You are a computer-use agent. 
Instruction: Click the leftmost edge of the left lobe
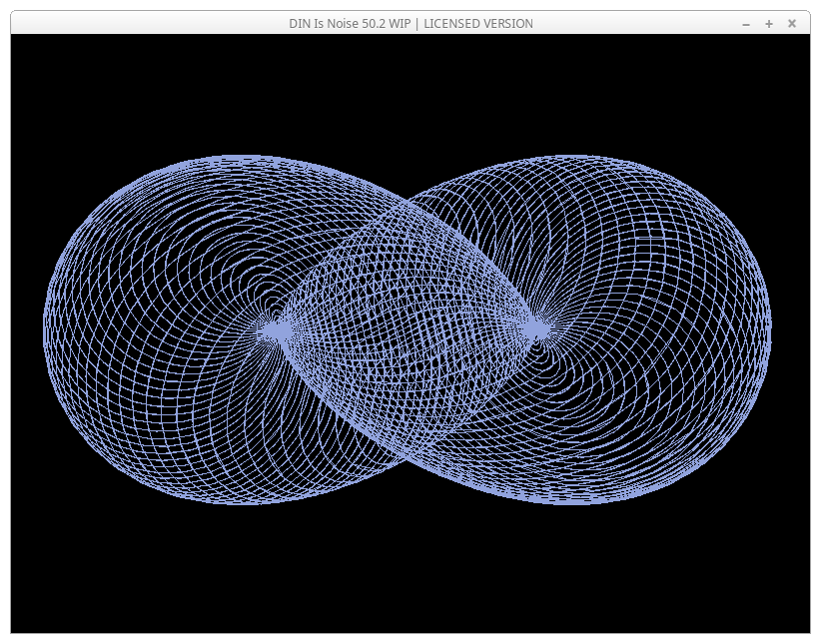pyautogui.click(x=45, y=328)
